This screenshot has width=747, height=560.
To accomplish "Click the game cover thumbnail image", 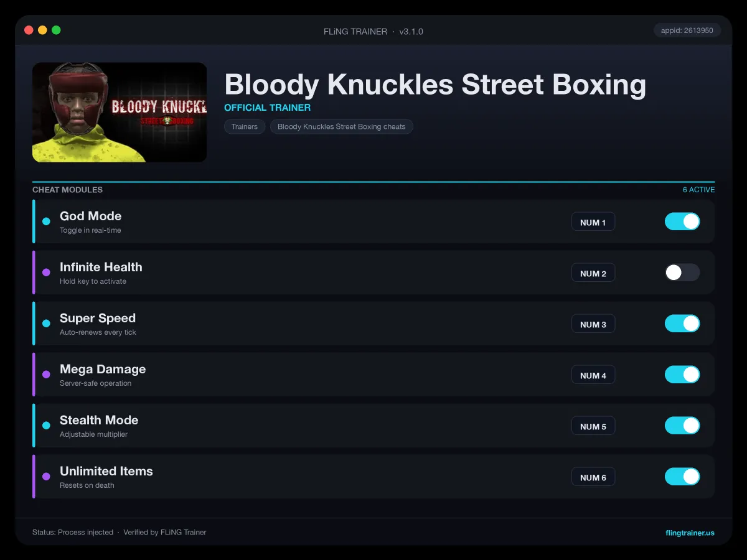I will pos(120,112).
